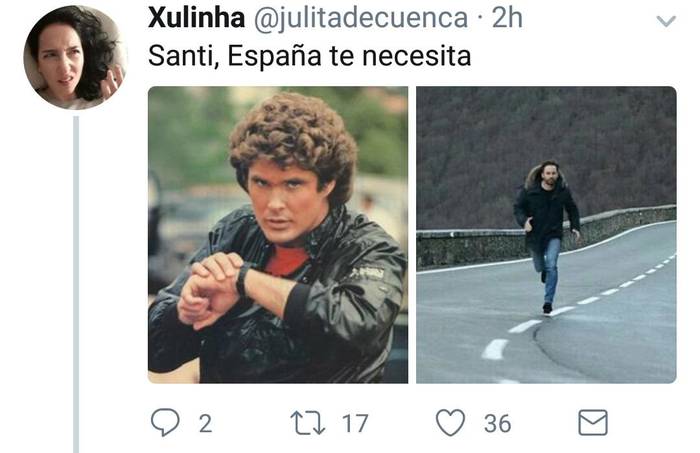
Task: Open left photo of curly-haired man
Action: click(278, 235)
